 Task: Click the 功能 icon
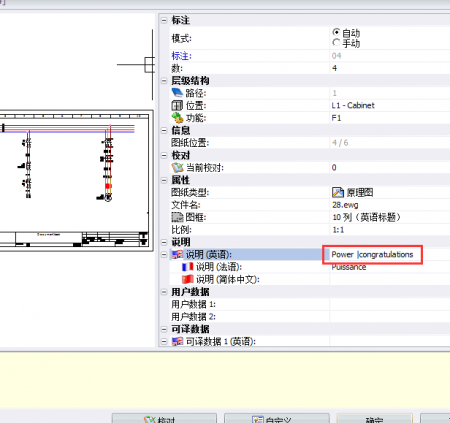click(177, 118)
